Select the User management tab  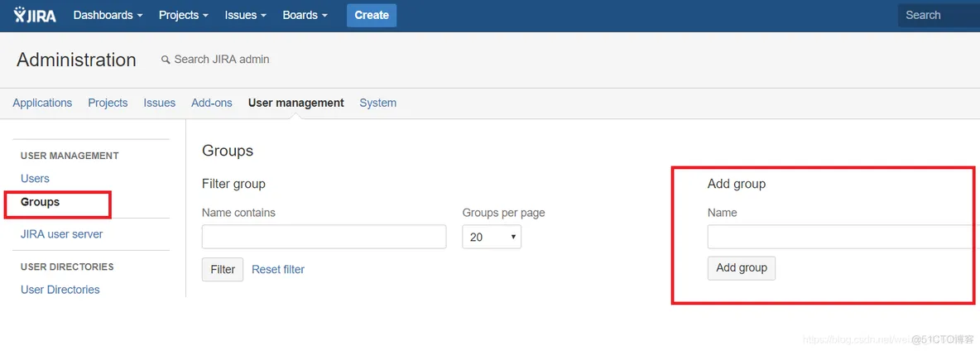tap(295, 103)
